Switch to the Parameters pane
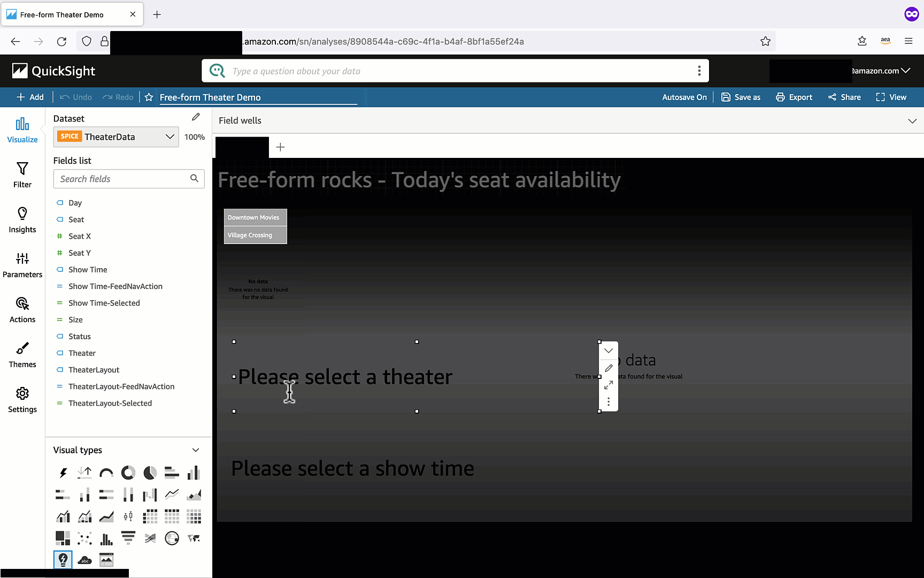Image resolution: width=924 pixels, height=578 pixels. coord(22,265)
